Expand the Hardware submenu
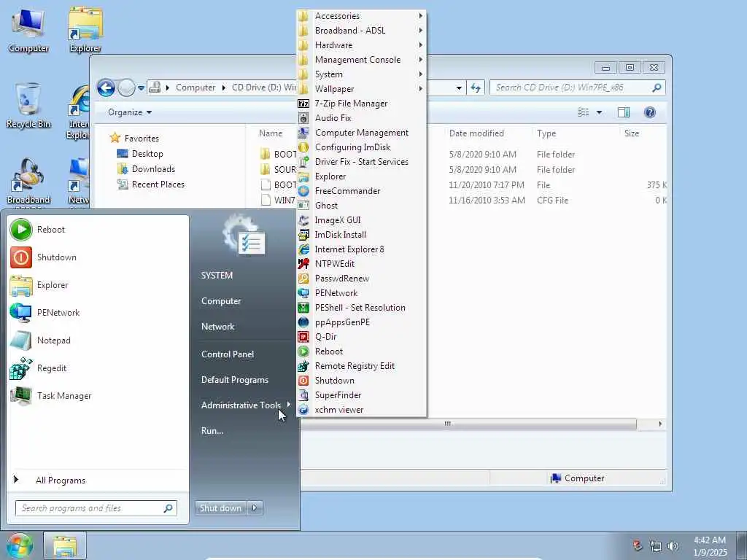Viewport: 747px width, 560px height. tap(361, 45)
